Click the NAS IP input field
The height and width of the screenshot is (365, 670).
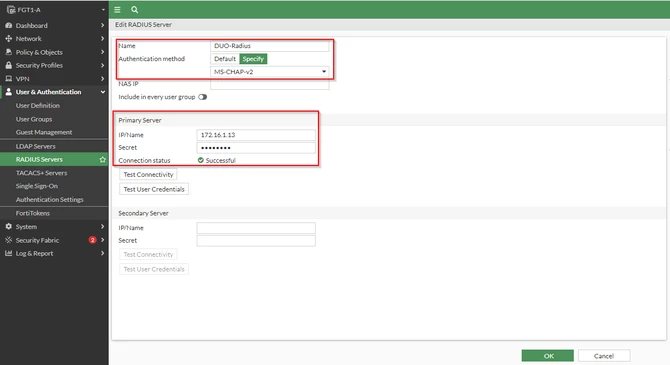pyautogui.click(x=270, y=84)
